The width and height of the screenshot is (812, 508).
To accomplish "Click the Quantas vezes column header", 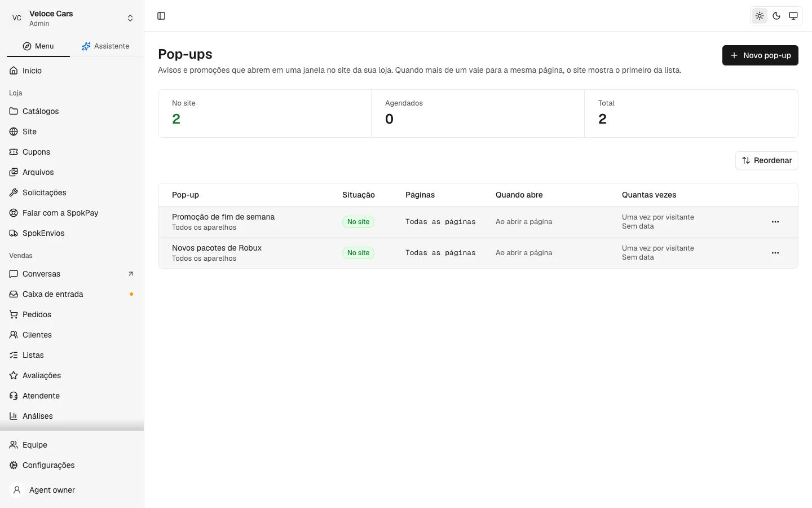I will point(649,195).
